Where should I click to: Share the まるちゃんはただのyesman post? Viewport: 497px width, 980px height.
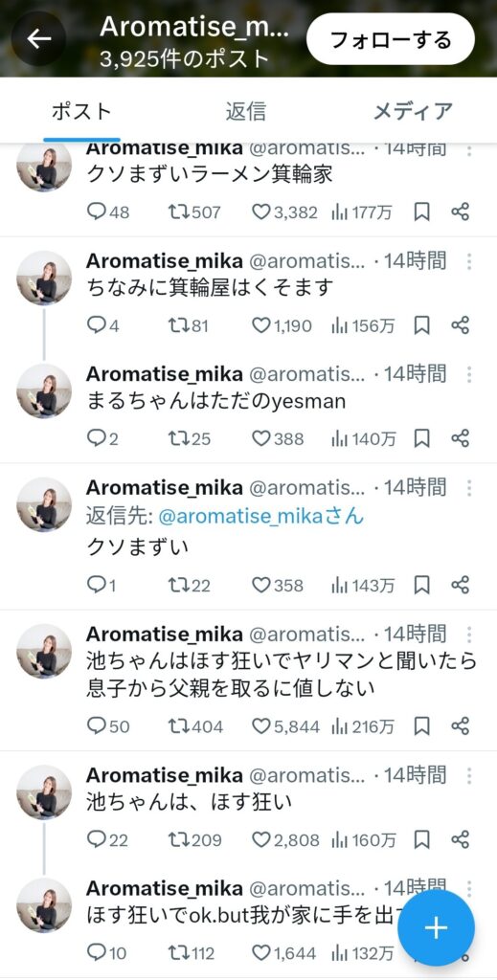[460, 438]
